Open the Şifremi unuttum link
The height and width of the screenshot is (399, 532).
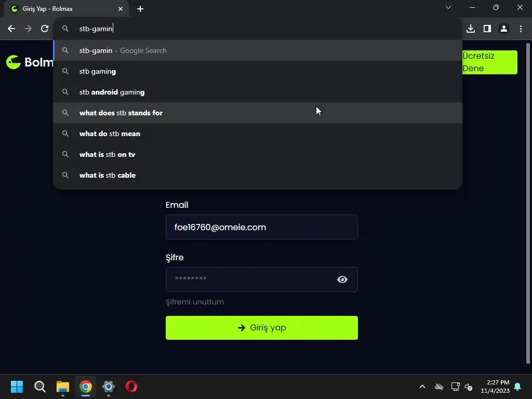(x=195, y=302)
